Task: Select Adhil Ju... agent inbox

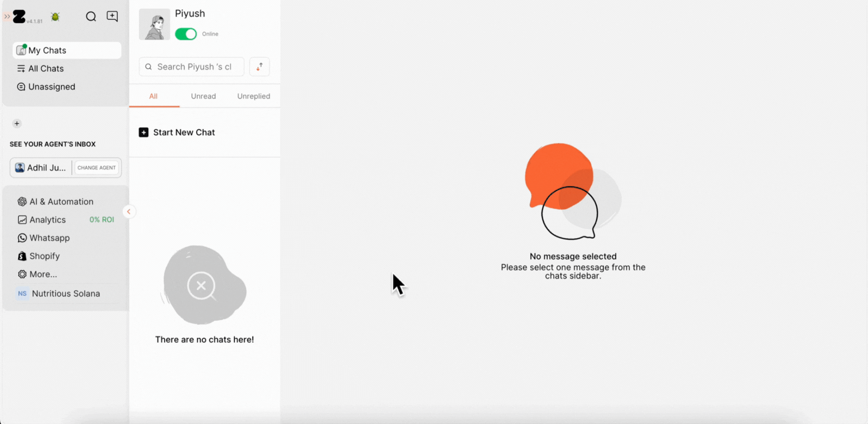Action: click(41, 168)
